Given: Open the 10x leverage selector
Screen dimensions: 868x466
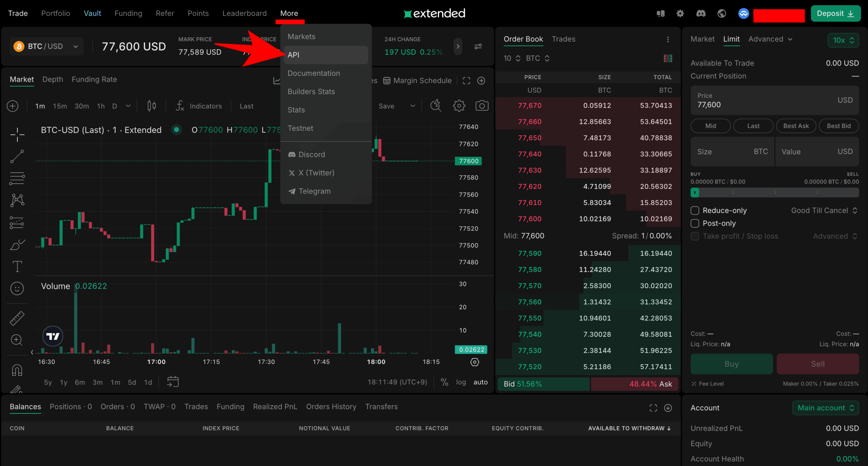Looking at the screenshot, I should (x=843, y=40).
